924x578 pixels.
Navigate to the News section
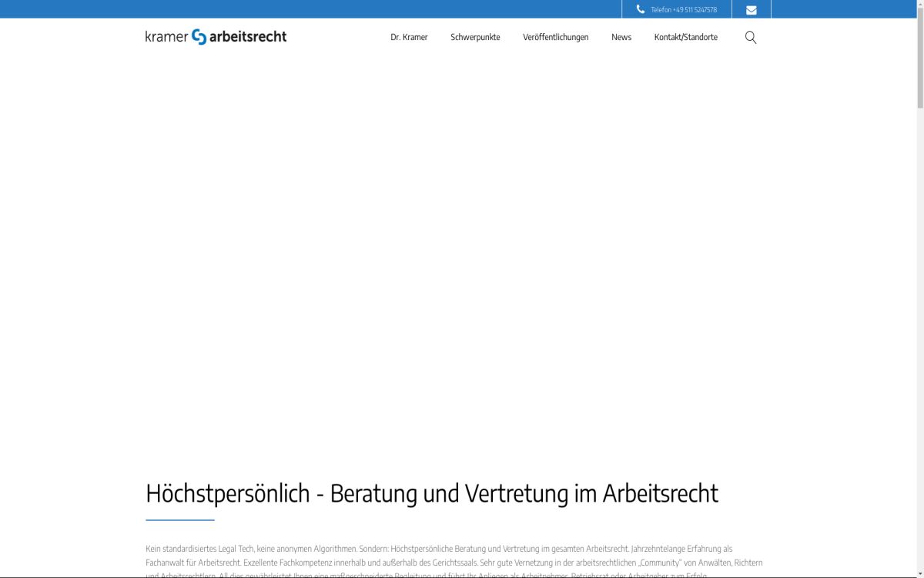click(621, 36)
